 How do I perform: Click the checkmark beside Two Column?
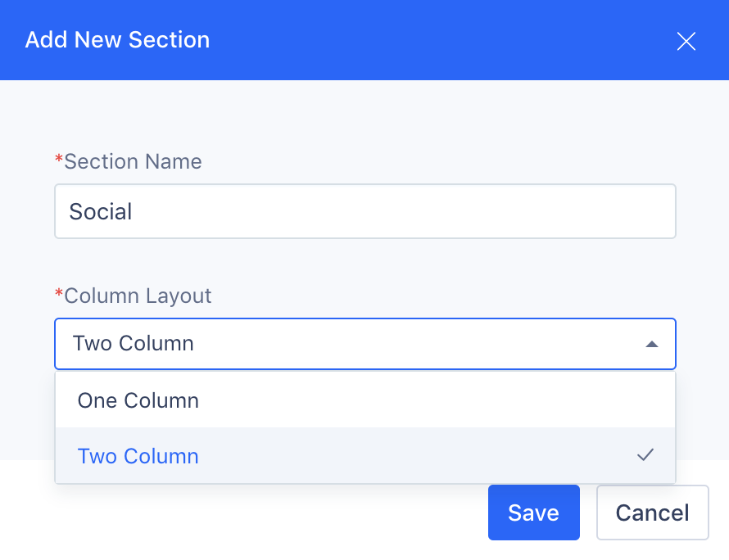tap(645, 454)
